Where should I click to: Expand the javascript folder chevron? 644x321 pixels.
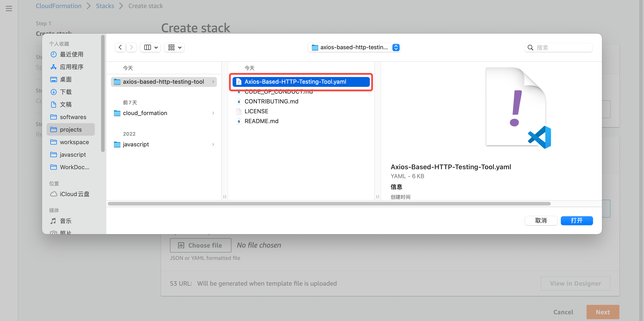[213, 144]
